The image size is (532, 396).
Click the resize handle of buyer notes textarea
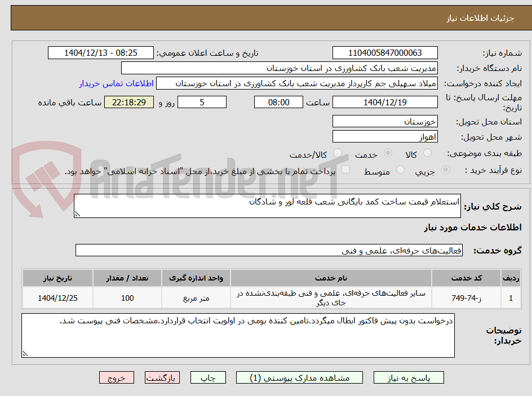(x=25, y=354)
